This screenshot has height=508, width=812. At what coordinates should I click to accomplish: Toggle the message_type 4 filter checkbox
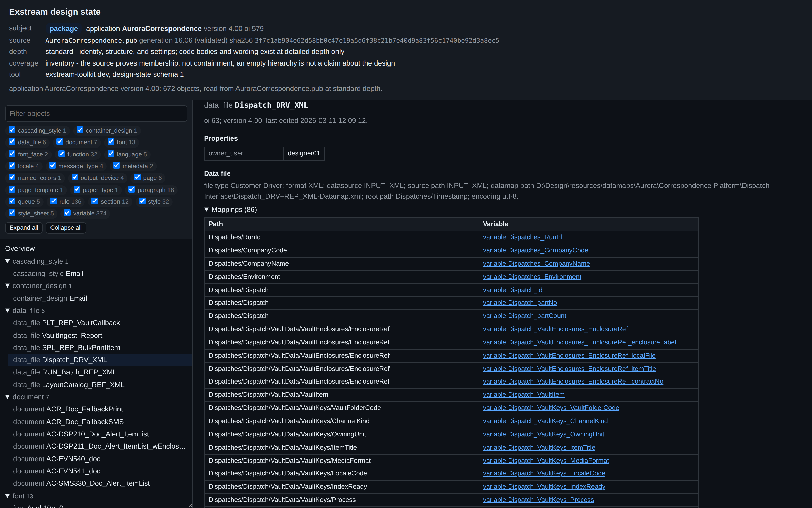tap(52, 166)
